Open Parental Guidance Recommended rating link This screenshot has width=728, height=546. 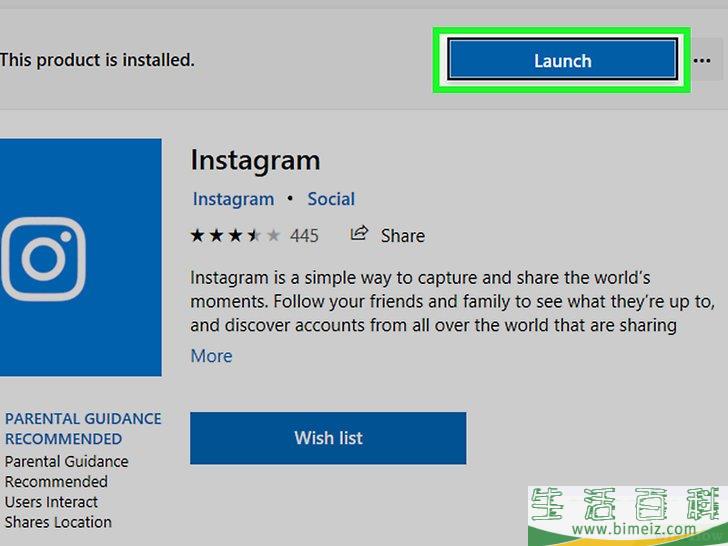coord(83,429)
